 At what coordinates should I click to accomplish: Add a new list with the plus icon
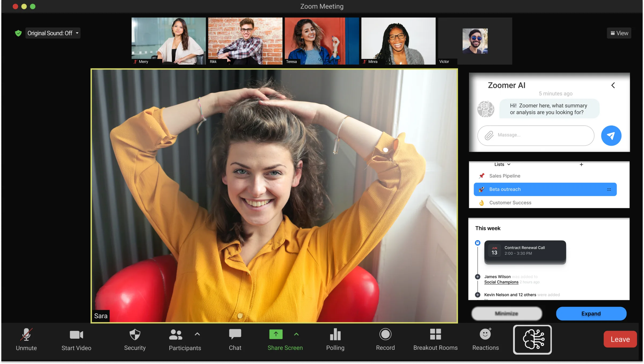point(581,164)
